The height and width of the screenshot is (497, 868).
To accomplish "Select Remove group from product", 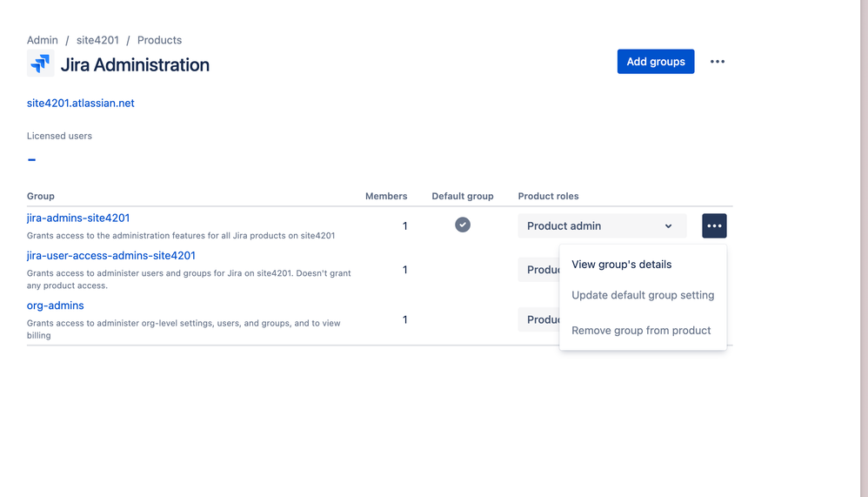I will (x=641, y=330).
